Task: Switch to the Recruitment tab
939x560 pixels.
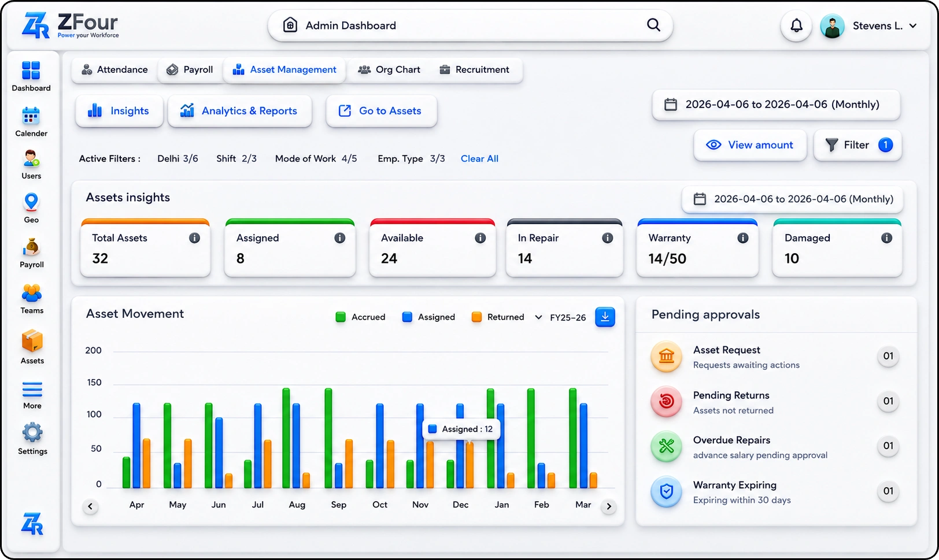Action: coord(474,70)
